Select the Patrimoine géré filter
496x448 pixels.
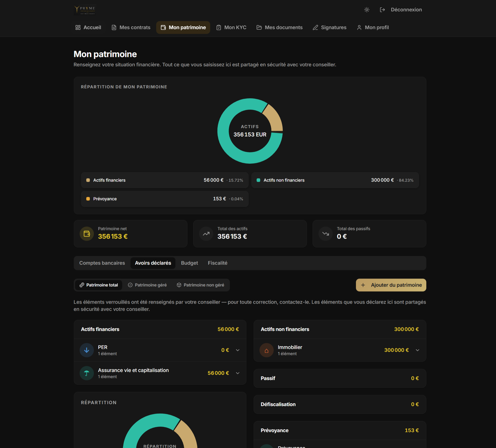[x=147, y=285]
